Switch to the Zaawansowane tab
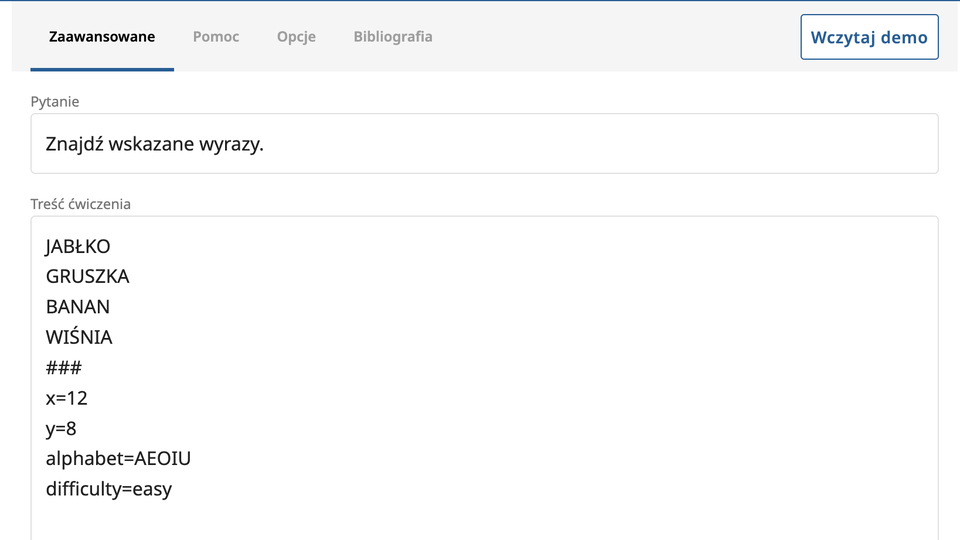The image size is (960, 540). coord(102,37)
